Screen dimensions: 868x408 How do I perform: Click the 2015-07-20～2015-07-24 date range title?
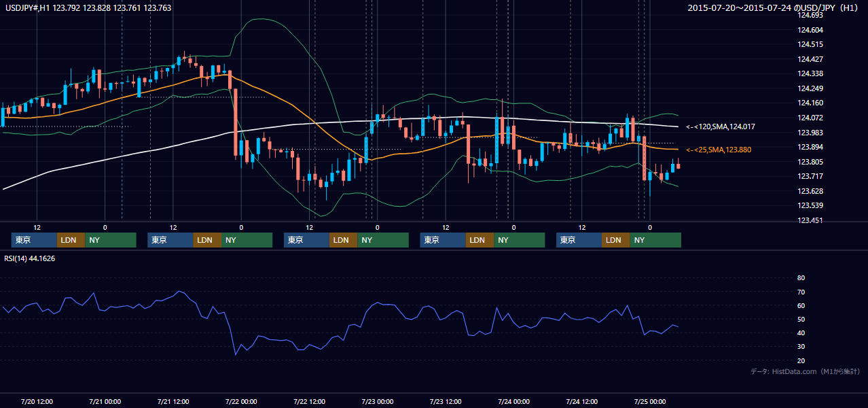click(x=774, y=8)
